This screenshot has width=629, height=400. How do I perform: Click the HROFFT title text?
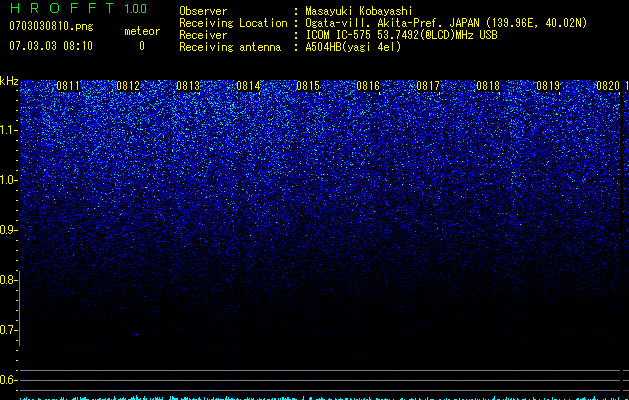pyautogui.click(x=62, y=8)
